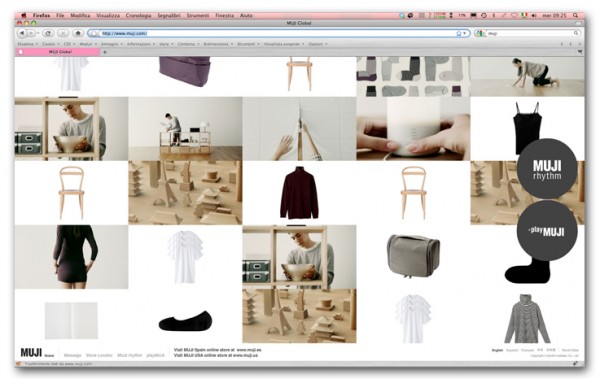
Task: Expand the Ridimensiona toolbar dropdown
Action: point(218,44)
